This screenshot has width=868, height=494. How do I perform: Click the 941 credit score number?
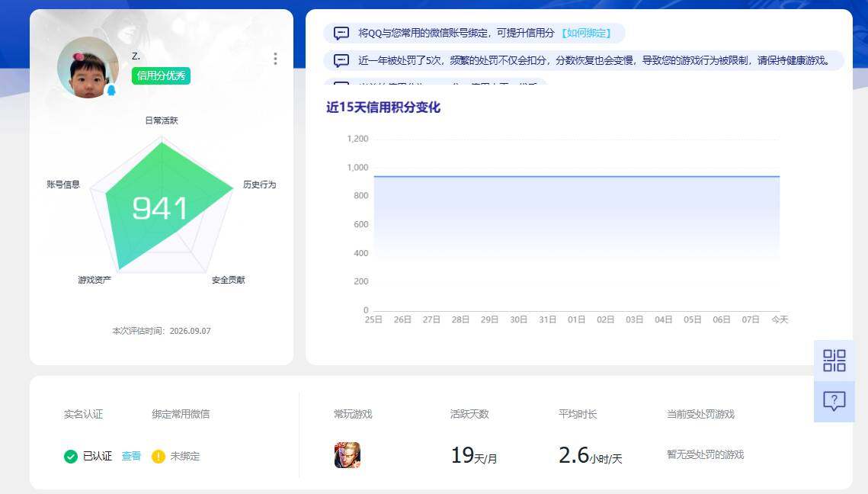159,209
